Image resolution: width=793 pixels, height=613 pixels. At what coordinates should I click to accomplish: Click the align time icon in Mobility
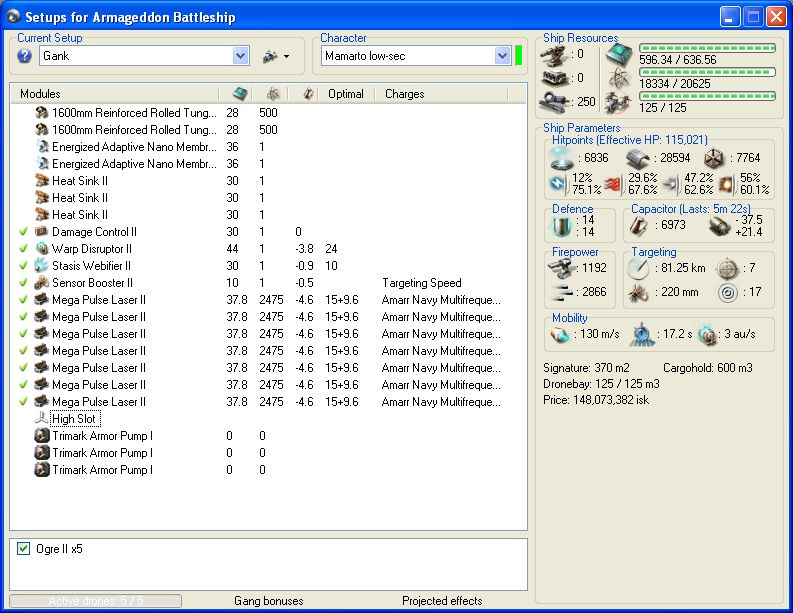(x=641, y=333)
